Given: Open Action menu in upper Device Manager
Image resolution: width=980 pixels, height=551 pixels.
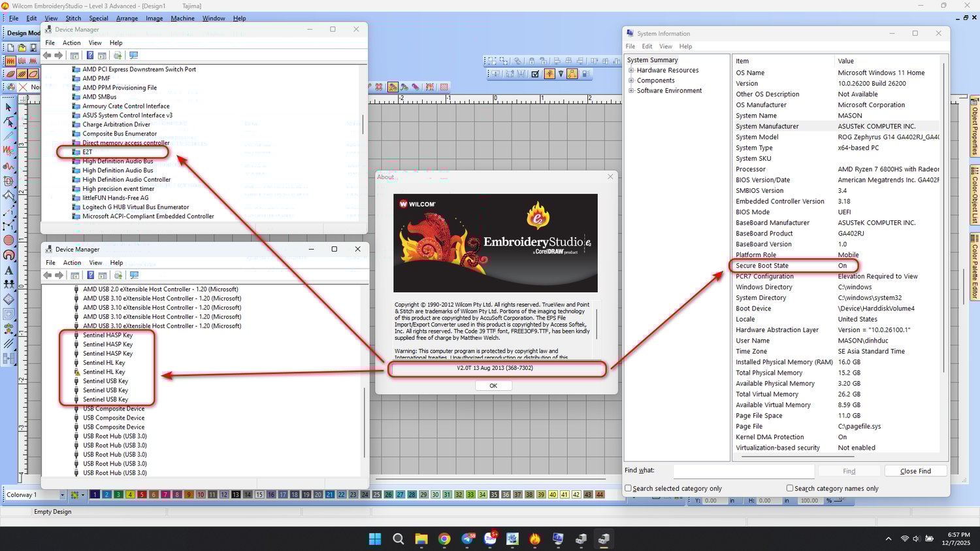Looking at the screenshot, I should pos(72,43).
